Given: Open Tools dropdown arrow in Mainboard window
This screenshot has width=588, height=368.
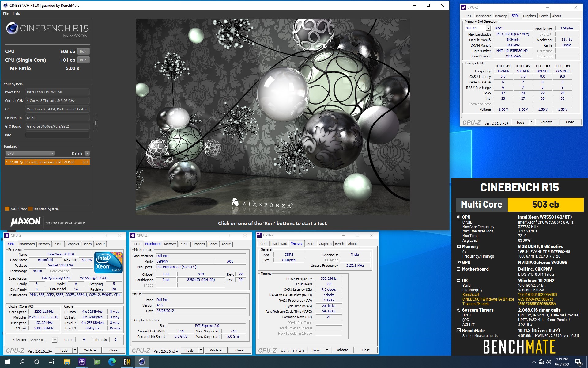Looking at the screenshot, I should tap(201, 350).
